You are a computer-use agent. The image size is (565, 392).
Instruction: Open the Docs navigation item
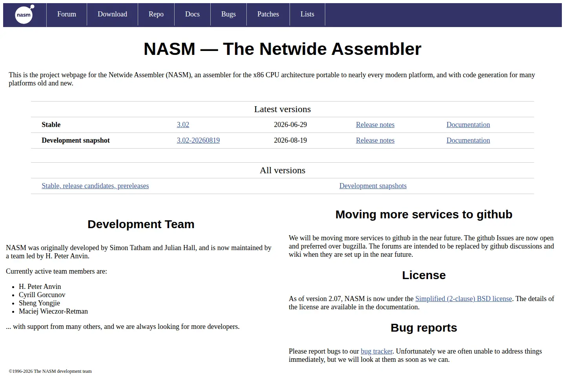[x=192, y=14]
